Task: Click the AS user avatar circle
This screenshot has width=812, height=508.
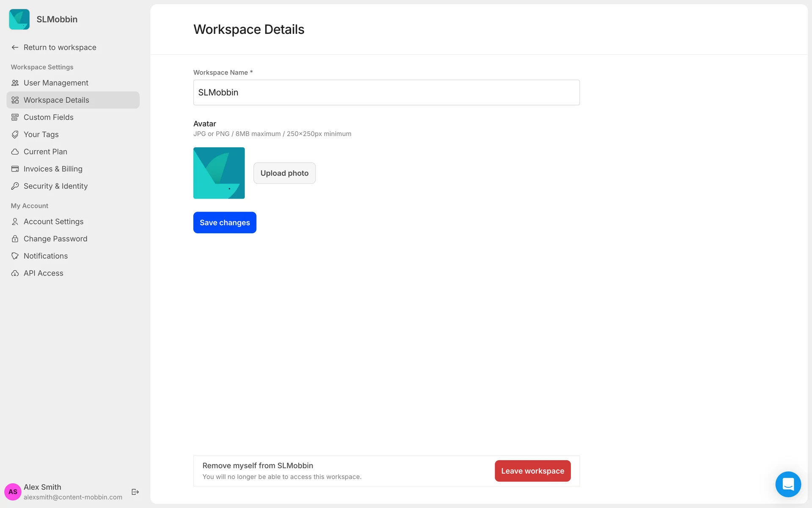Action: click(13, 491)
